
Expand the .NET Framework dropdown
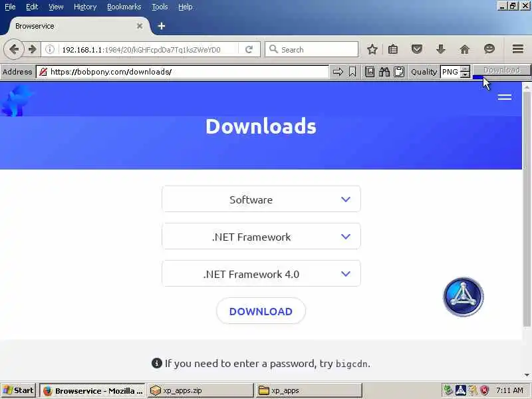point(261,237)
